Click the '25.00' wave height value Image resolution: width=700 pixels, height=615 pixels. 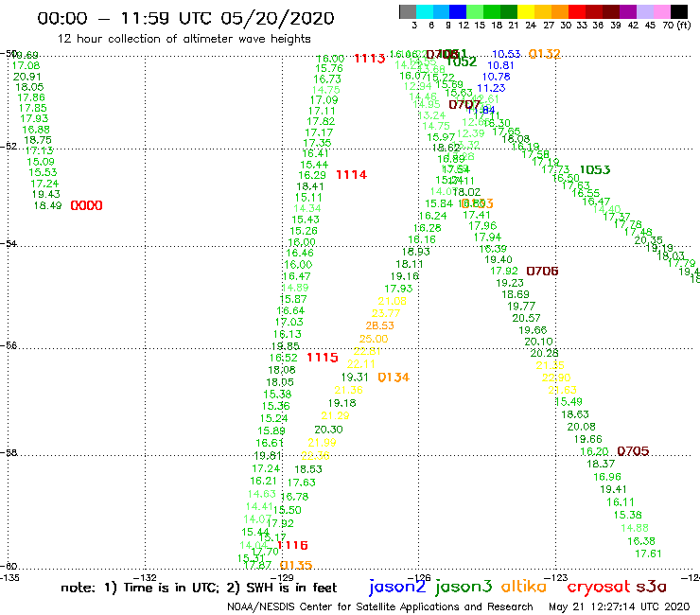point(374,339)
